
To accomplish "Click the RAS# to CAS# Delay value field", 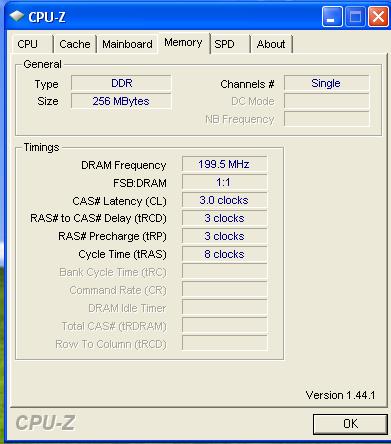I will click(224, 218).
